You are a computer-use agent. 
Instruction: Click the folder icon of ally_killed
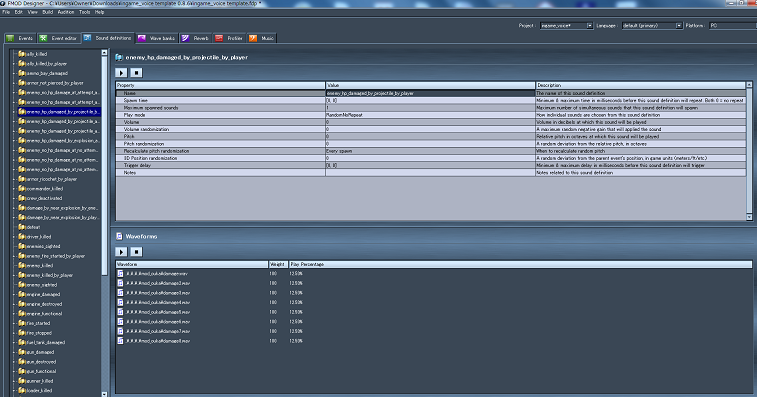click(x=21, y=54)
